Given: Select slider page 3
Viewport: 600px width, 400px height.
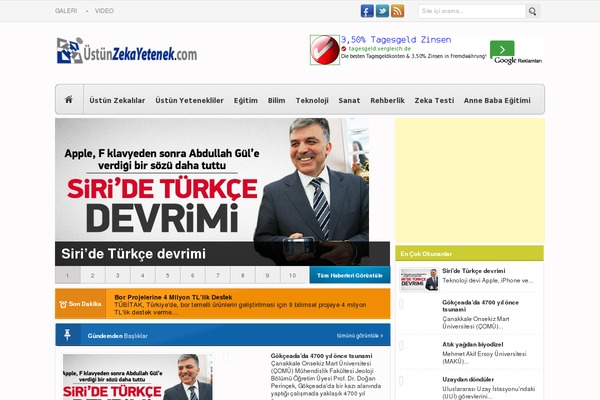Looking at the screenshot, I should 117,275.
